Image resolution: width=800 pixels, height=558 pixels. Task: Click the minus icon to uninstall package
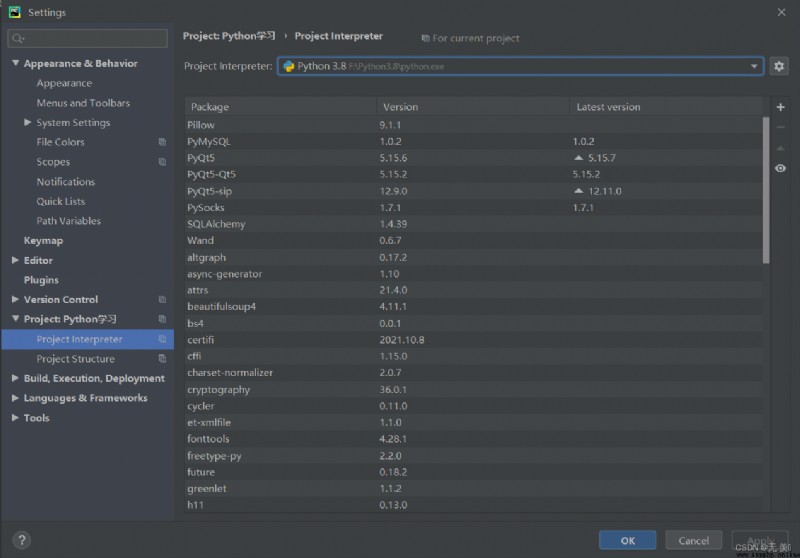click(780, 128)
